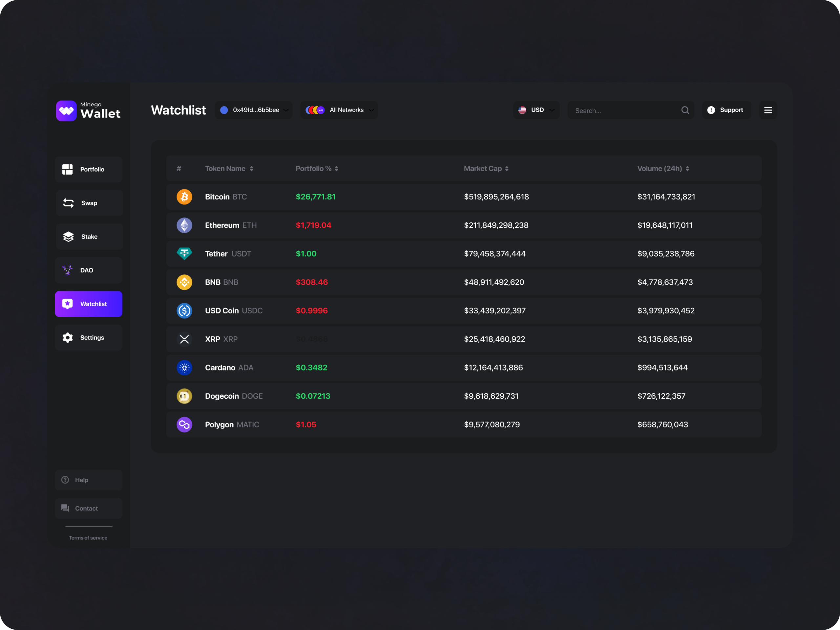This screenshot has width=840, height=630.
Task: Click Polygon price $1.05
Action: 306,425
